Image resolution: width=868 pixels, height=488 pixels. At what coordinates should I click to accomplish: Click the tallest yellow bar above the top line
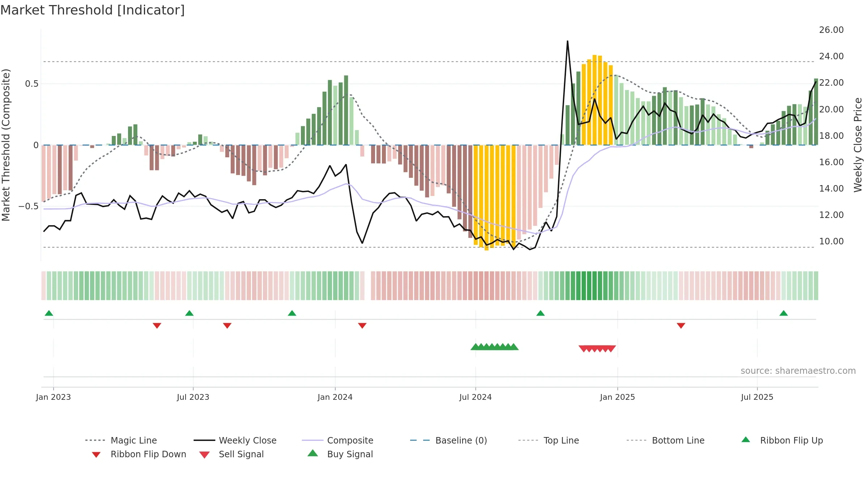[x=595, y=100]
